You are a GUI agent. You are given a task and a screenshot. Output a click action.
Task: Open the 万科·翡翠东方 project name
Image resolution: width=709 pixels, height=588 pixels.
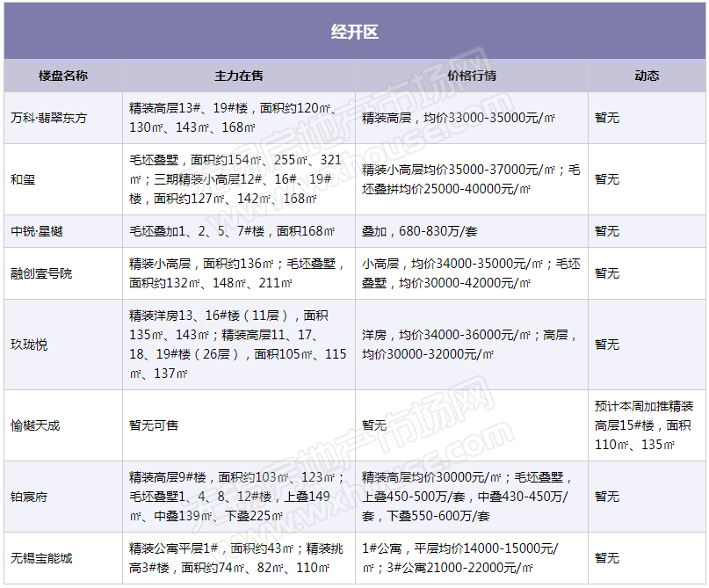(x=49, y=118)
